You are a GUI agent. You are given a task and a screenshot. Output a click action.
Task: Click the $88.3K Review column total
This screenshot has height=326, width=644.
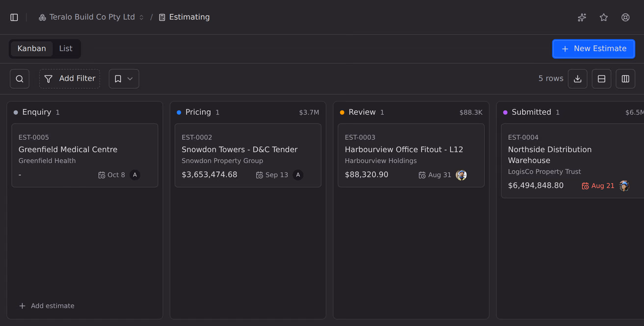point(471,113)
